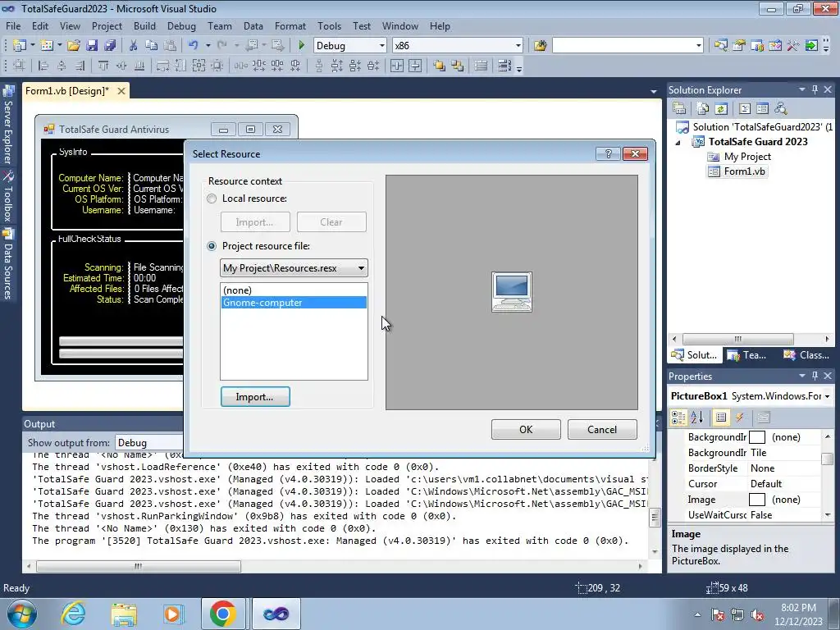The height and width of the screenshot is (630, 840).
Task: Switch to the Team Explorer tab
Action: click(748, 355)
